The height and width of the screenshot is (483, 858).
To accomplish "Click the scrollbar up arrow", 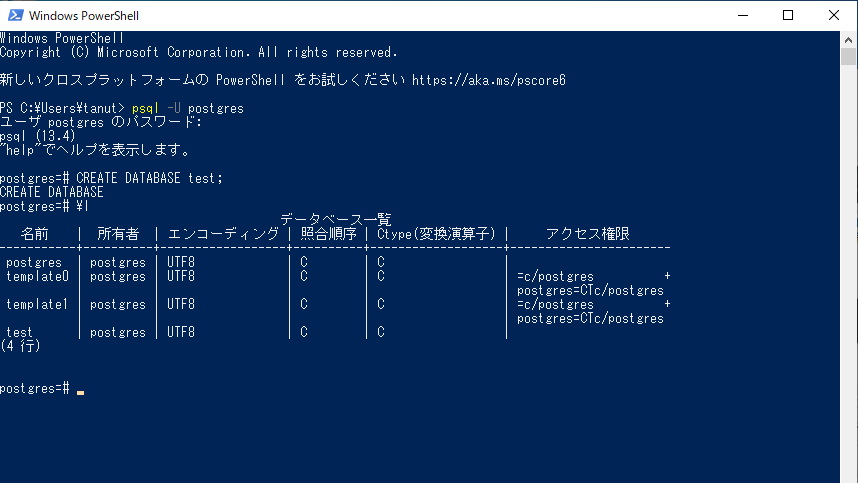I will tap(849, 38).
